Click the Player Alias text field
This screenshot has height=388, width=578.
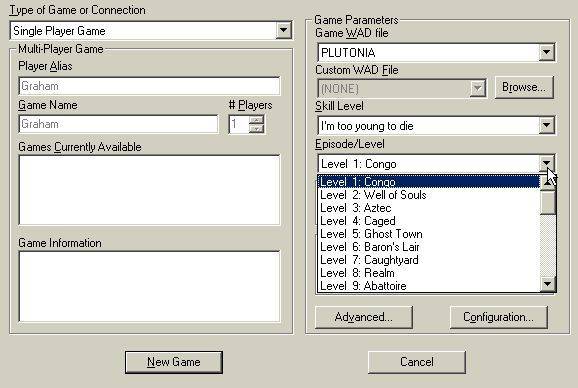click(x=149, y=86)
